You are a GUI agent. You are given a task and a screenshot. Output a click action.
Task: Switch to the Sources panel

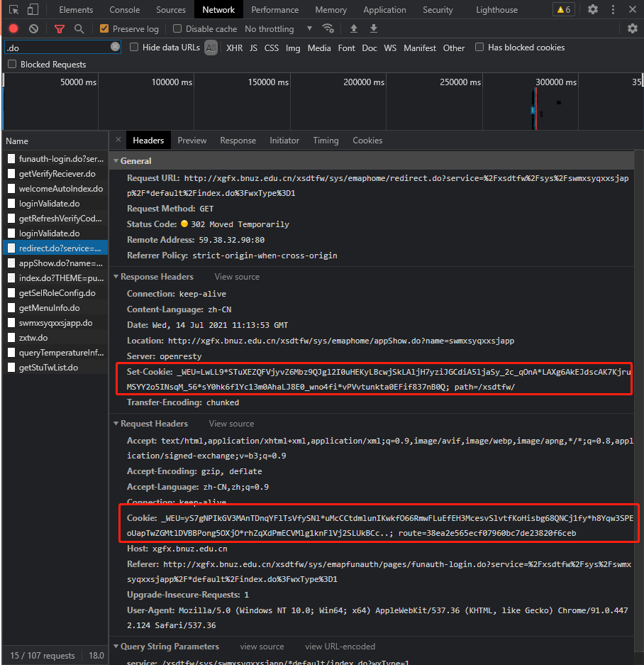point(170,9)
